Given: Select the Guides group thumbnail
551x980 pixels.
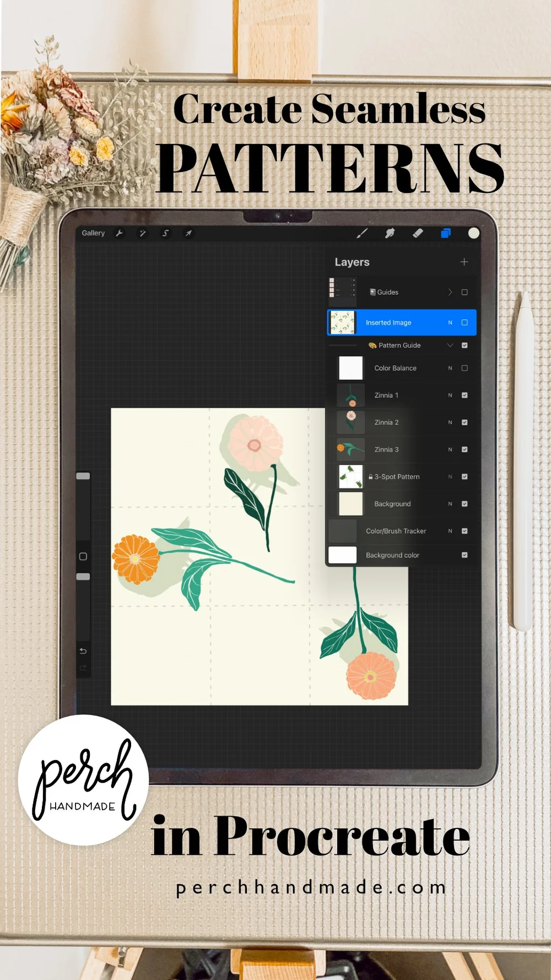Looking at the screenshot, I should coord(342,292).
